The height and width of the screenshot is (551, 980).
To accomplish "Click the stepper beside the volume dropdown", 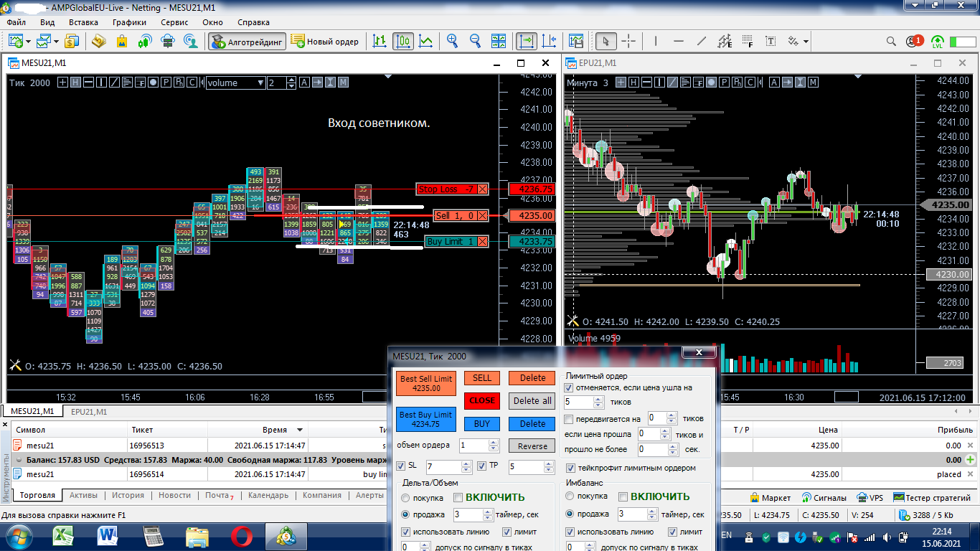I will coord(291,83).
